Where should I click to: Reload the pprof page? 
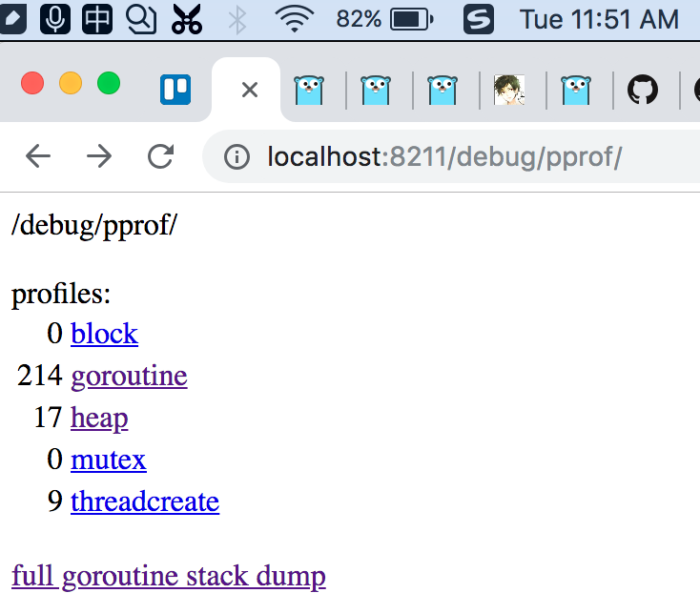tap(161, 156)
